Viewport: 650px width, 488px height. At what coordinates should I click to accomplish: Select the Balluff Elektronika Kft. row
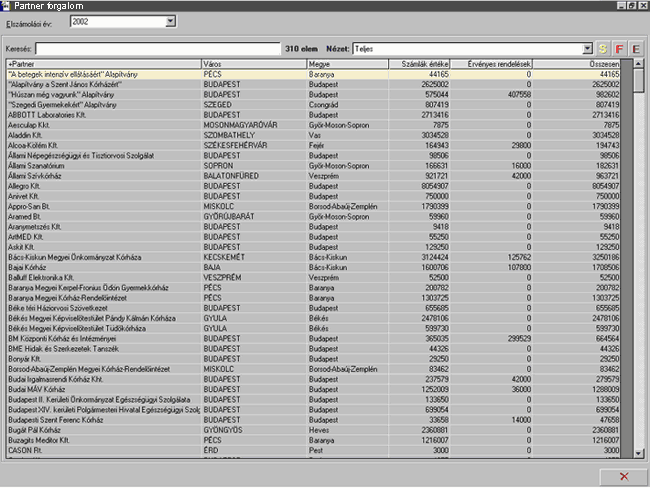pos(313,277)
